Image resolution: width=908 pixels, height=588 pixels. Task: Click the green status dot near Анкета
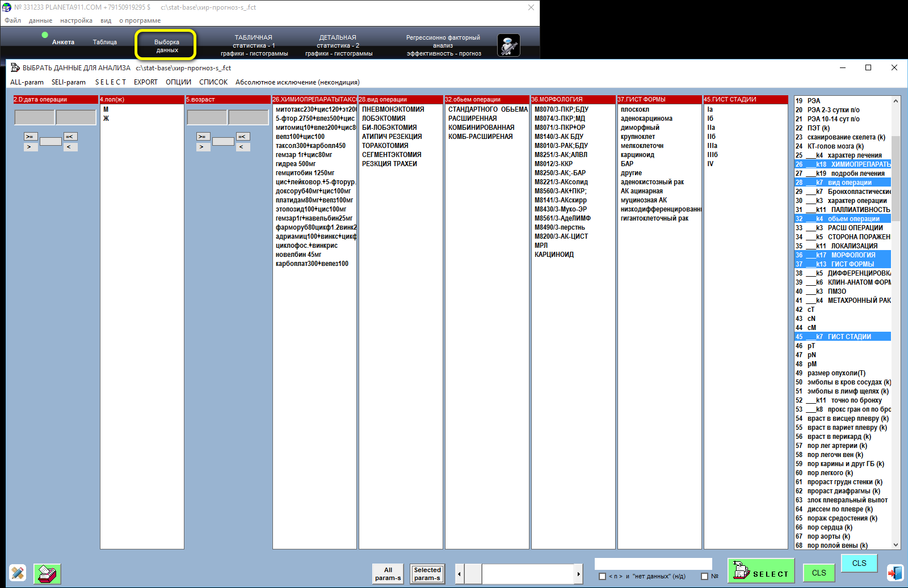45,35
